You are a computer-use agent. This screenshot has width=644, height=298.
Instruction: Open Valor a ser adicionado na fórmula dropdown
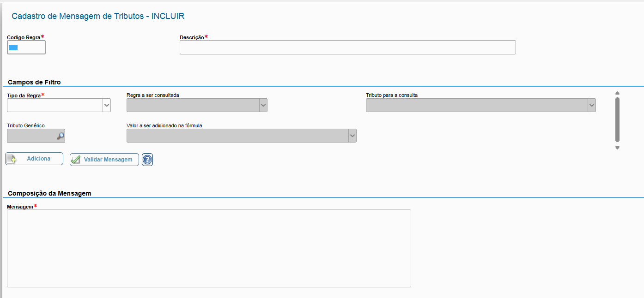(352, 136)
